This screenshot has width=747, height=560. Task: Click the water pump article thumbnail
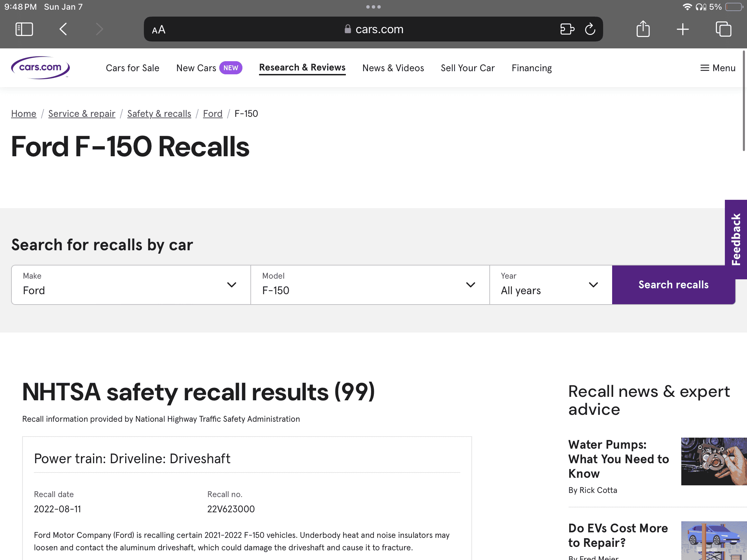pyautogui.click(x=714, y=461)
